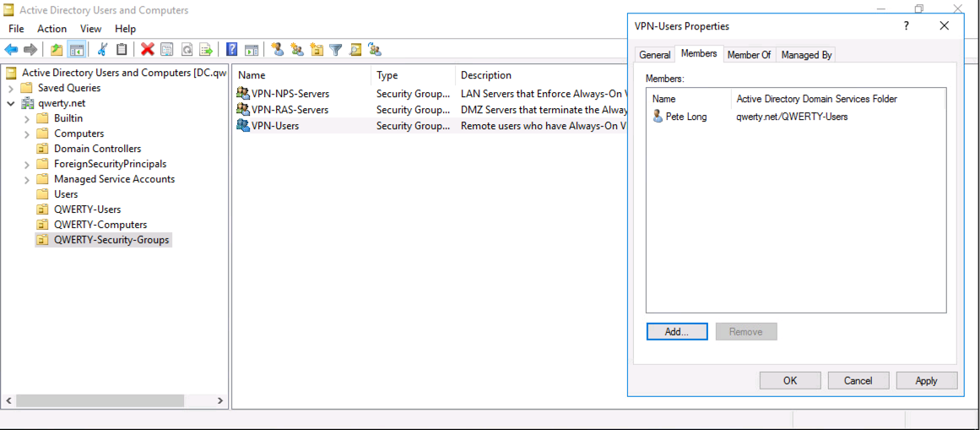Expand the Builtin container
This screenshot has height=430, width=980.
coord(27,118)
